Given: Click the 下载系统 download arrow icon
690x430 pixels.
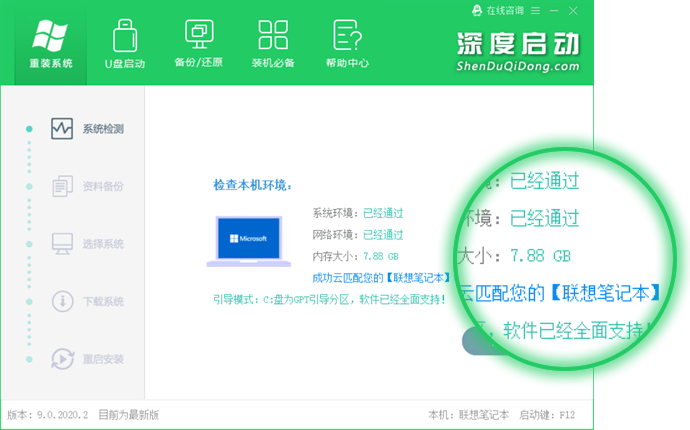Looking at the screenshot, I should click(62, 301).
